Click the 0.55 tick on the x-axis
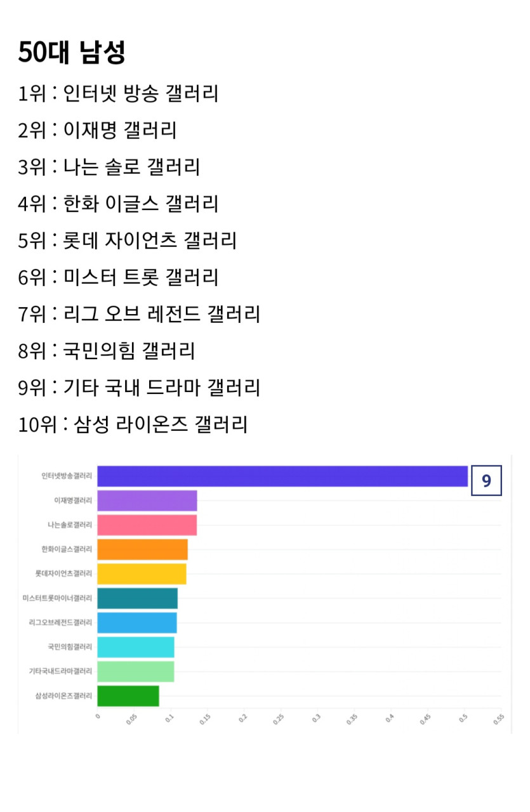 pos(498,718)
